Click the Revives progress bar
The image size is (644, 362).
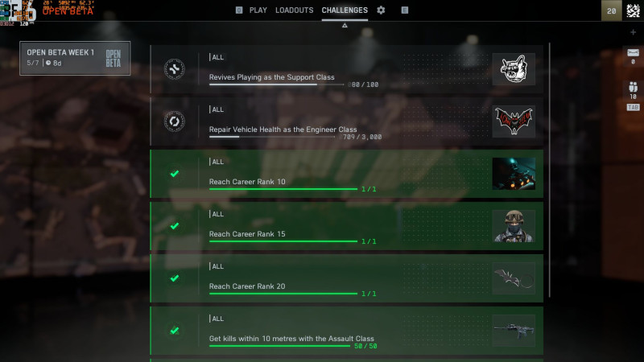276,84
